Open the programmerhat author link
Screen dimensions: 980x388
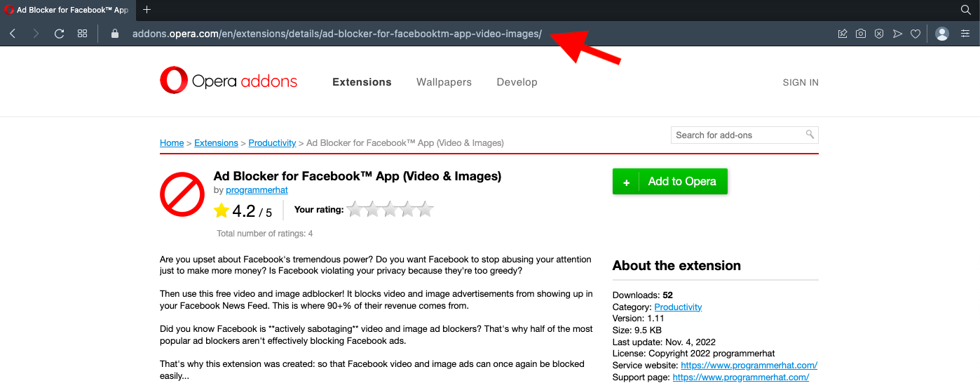[x=257, y=190]
